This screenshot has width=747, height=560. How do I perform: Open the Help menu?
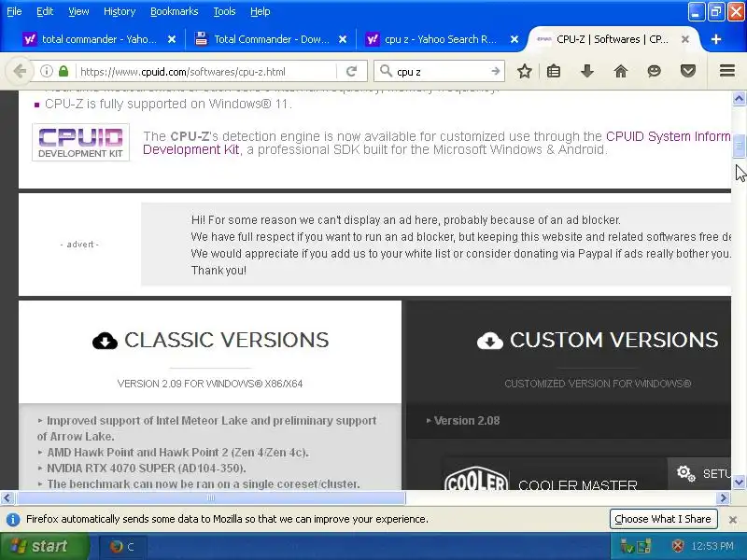pyautogui.click(x=261, y=11)
